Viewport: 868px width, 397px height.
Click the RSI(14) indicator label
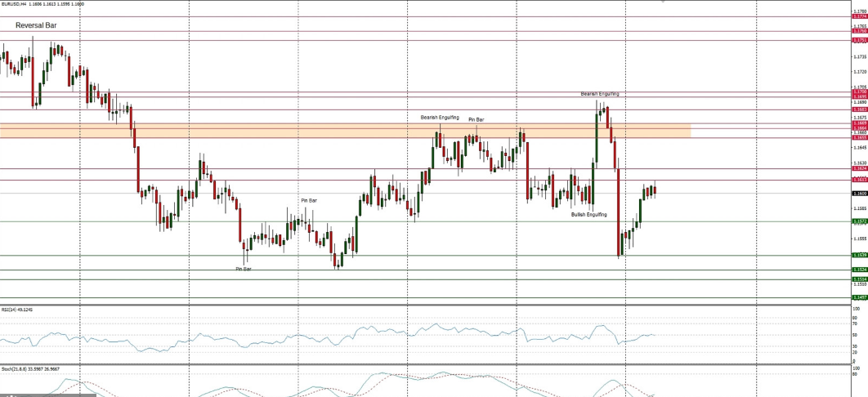(x=16, y=310)
